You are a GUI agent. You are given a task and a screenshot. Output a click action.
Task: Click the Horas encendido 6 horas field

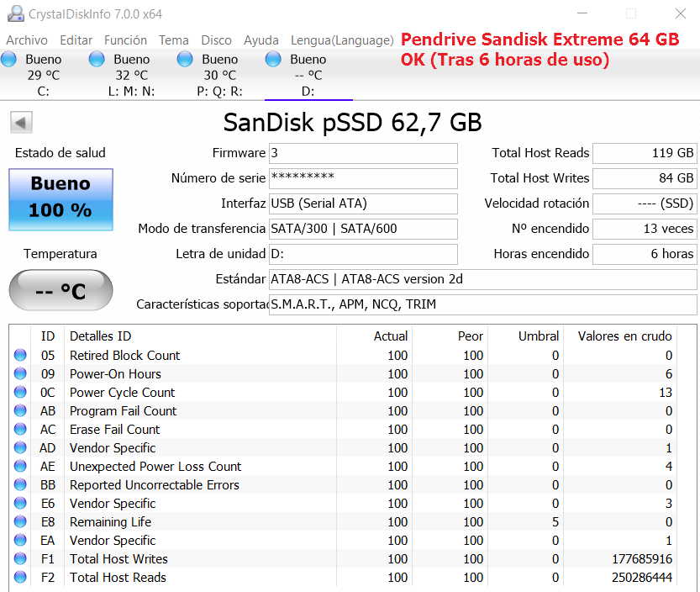click(645, 254)
